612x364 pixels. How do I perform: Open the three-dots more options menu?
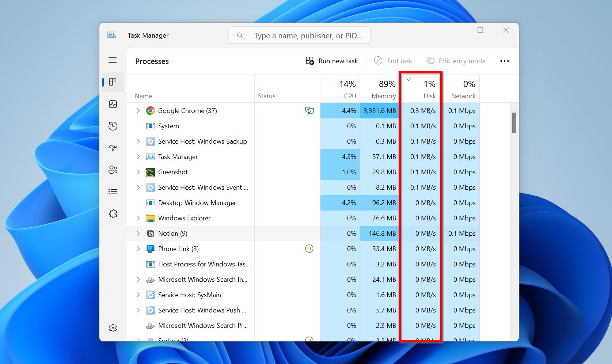click(504, 61)
